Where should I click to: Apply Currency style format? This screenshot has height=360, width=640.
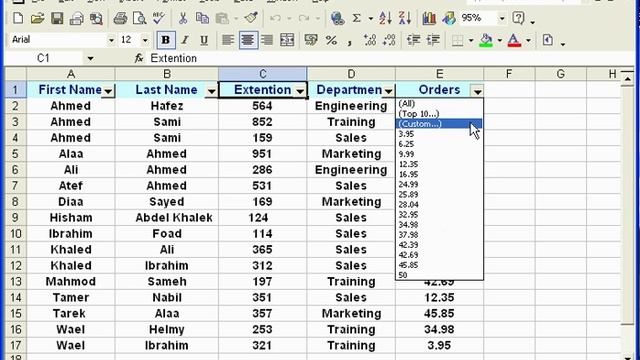point(311,40)
